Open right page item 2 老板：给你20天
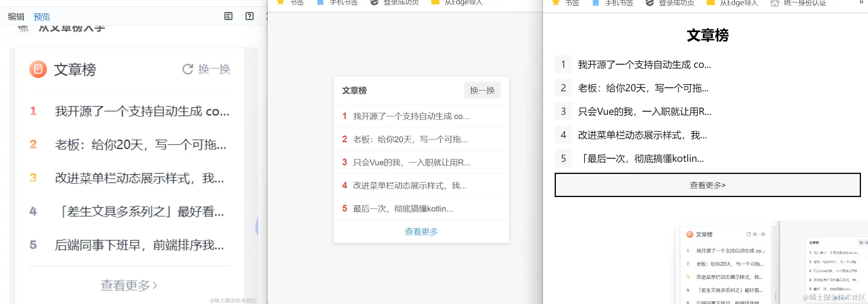This screenshot has height=304, width=868. point(643,88)
